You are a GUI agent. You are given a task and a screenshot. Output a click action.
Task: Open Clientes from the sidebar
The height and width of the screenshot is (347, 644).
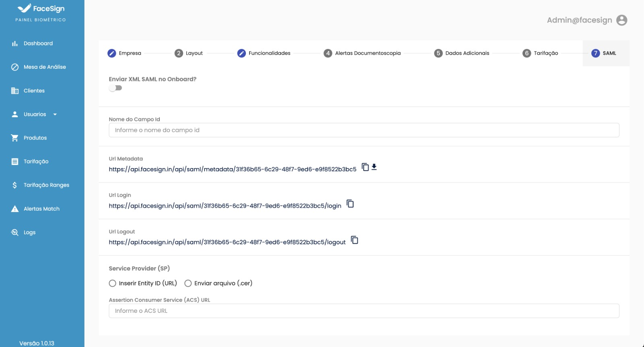tap(34, 91)
